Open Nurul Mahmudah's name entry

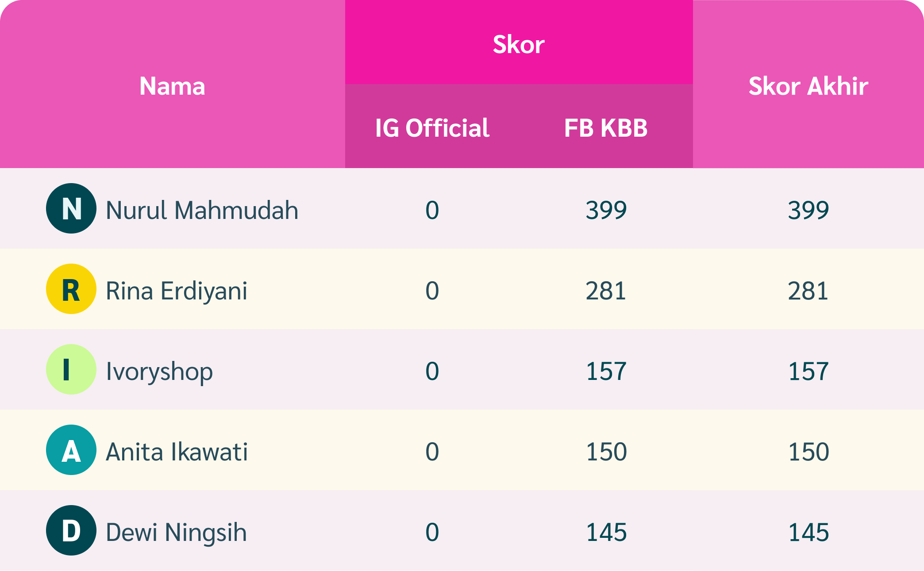(202, 210)
